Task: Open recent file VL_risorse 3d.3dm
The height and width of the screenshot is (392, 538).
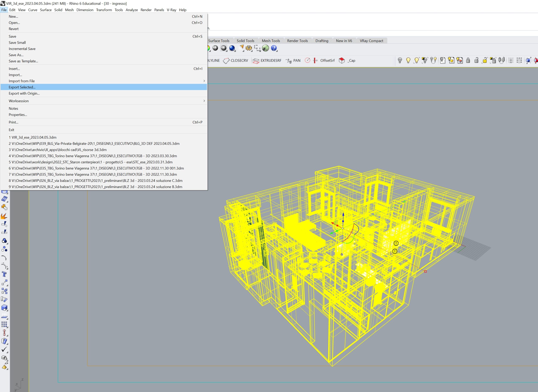Action: coord(58,150)
